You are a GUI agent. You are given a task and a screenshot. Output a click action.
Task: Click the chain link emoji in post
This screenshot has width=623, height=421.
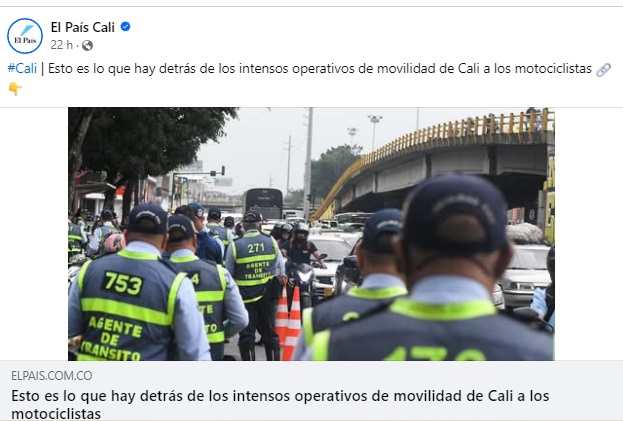(603, 70)
